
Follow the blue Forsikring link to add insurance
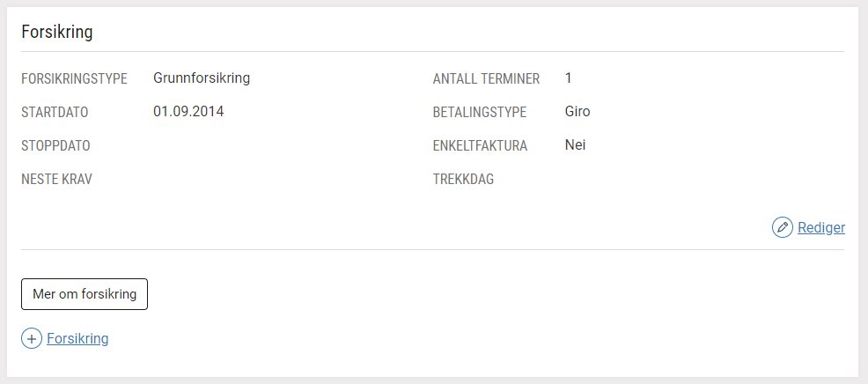(77, 338)
